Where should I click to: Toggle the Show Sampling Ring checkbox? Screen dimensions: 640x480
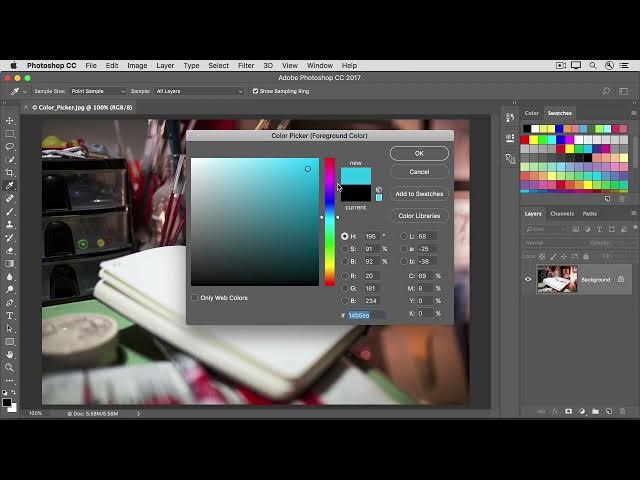(255, 91)
